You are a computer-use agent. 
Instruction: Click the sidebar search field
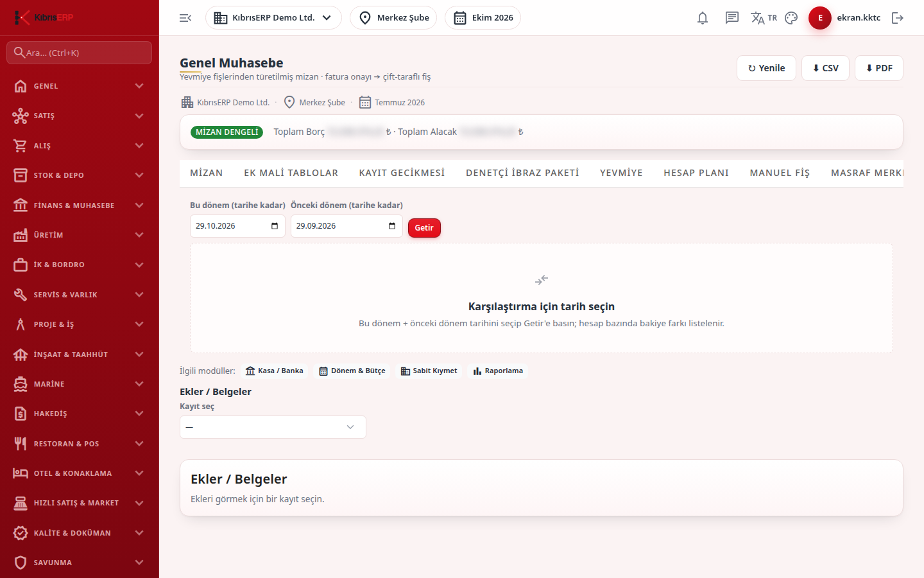pyautogui.click(x=80, y=53)
